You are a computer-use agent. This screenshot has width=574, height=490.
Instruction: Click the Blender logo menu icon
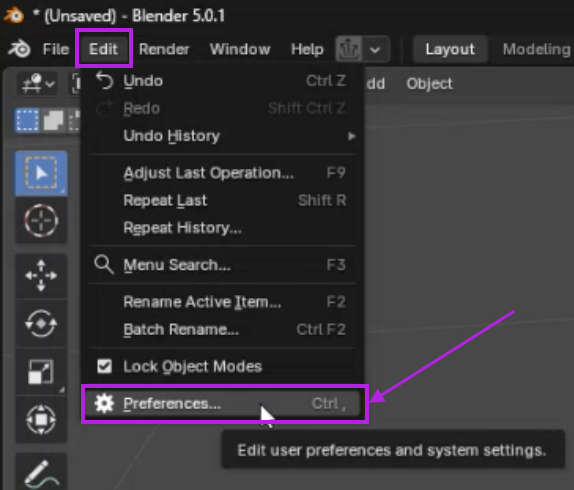click(19, 49)
